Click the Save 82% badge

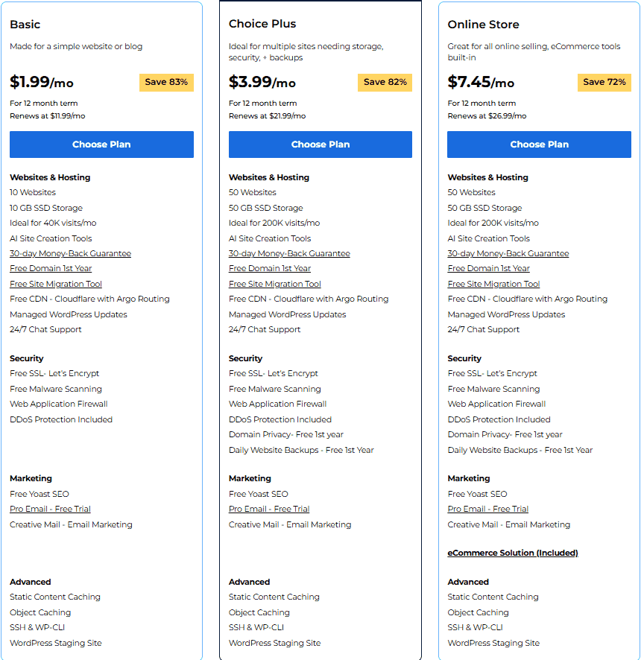tap(385, 82)
